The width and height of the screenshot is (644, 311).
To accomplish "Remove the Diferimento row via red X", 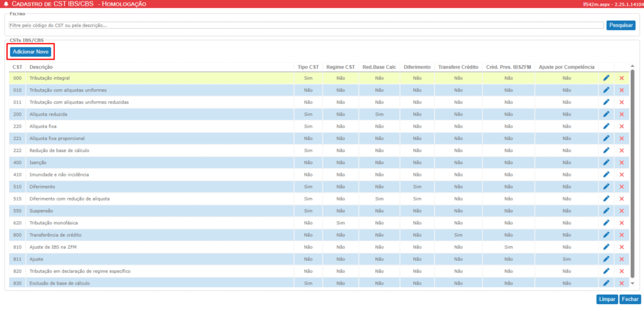I will (x=621, y=187).
